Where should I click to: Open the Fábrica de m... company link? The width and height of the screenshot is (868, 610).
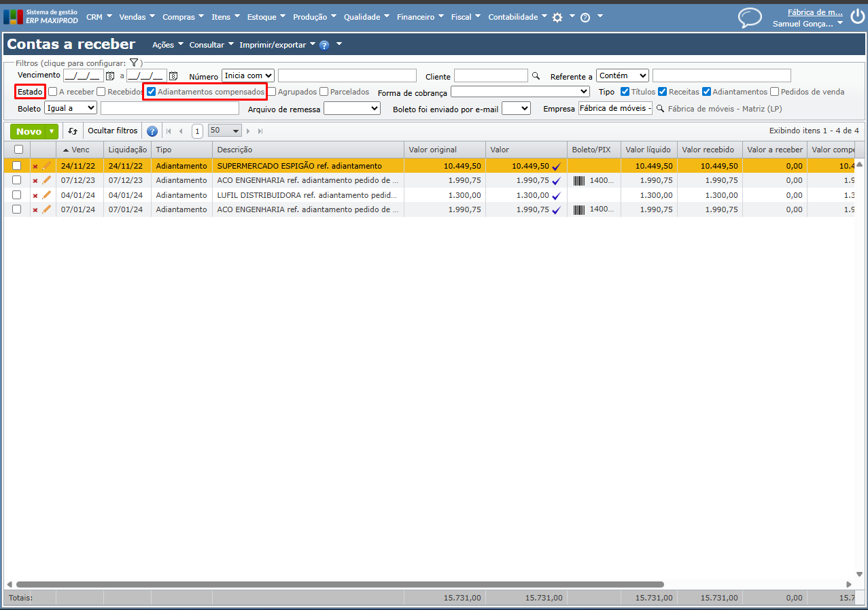pos(815,12)
